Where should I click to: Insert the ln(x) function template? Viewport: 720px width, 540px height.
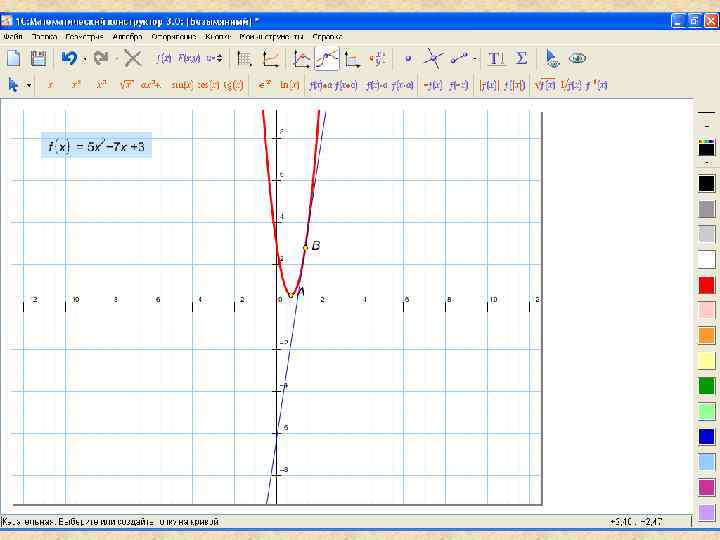pyautogui.click(x=290, y=85)
